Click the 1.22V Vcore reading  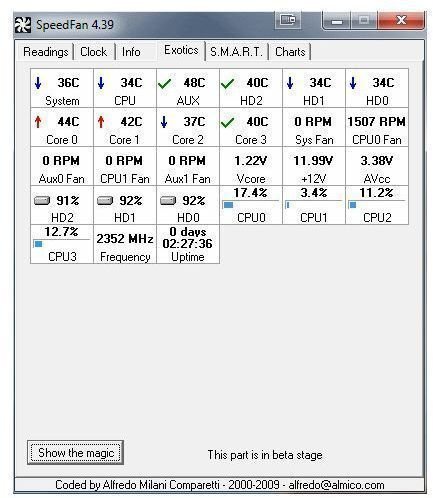(x=251, y=166)
